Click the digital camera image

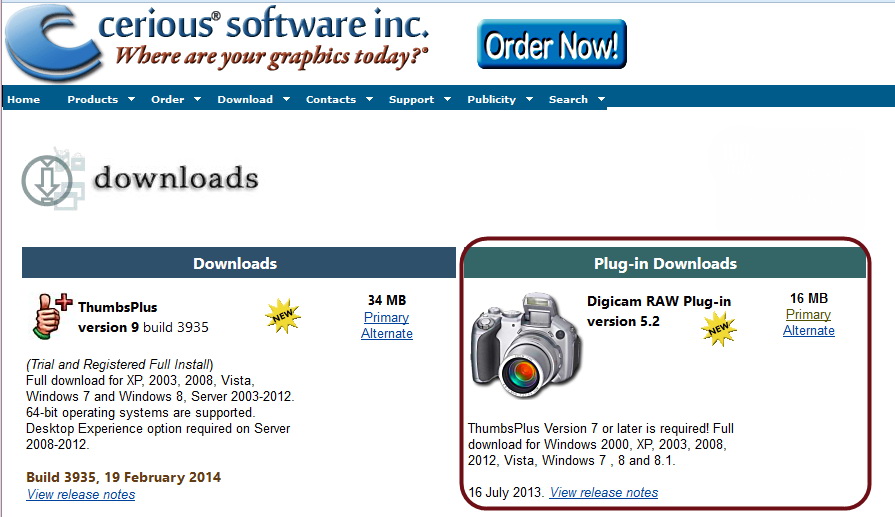525,346
